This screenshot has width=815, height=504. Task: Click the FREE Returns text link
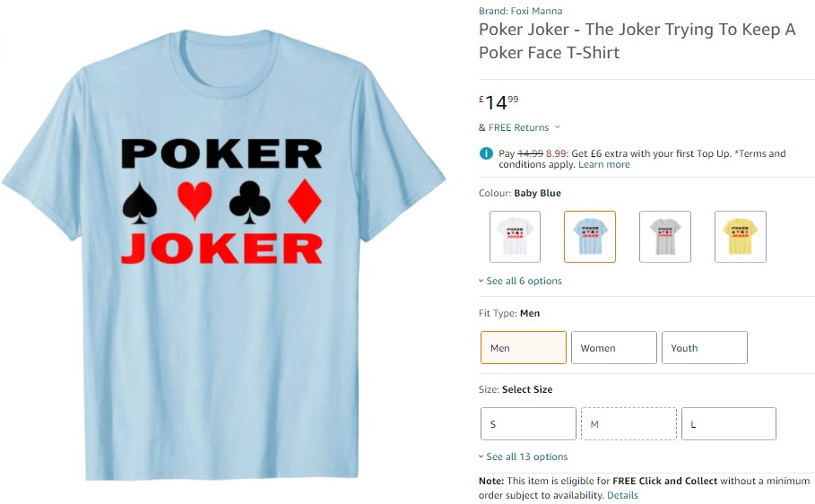[518, 127]
